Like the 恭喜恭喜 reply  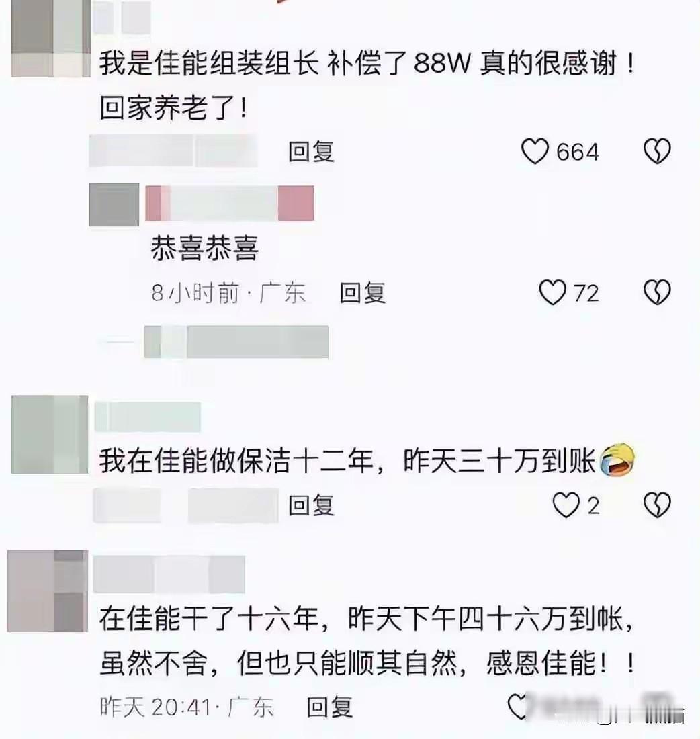552,292
